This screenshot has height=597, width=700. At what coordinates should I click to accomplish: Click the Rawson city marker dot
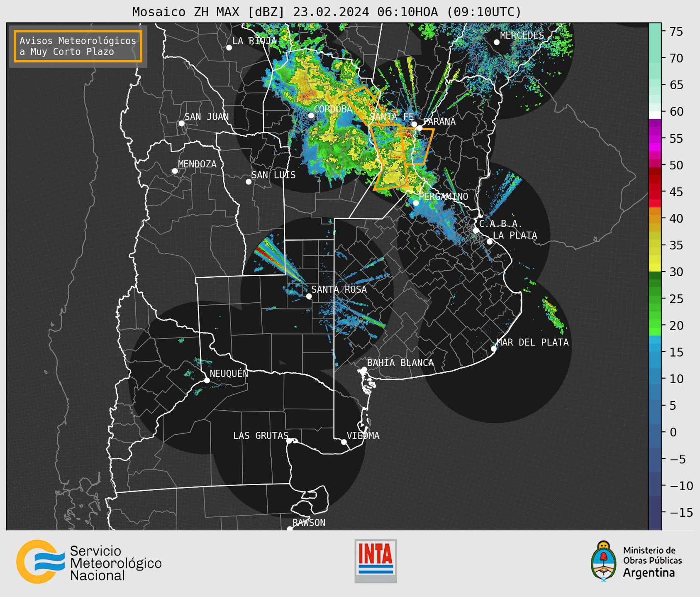click(290, 528)
